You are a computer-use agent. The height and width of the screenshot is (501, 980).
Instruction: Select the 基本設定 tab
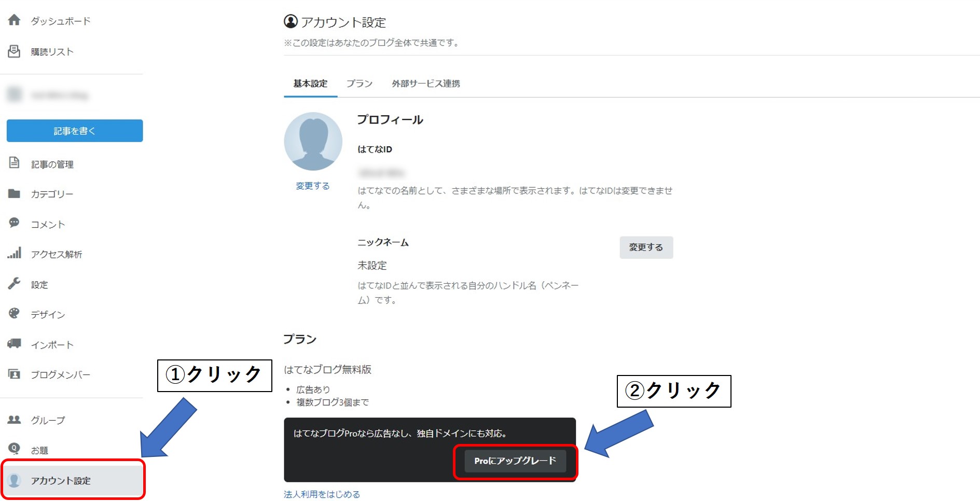click(310, 83)
